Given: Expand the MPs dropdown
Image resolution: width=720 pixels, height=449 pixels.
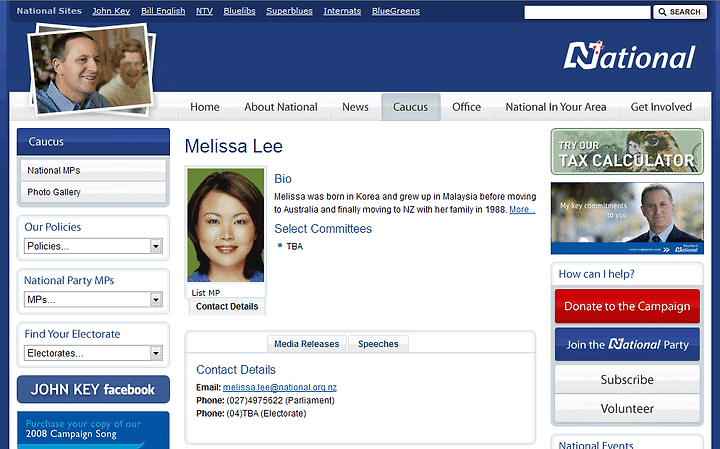Looking at the screenshot, I should [93, 300].
